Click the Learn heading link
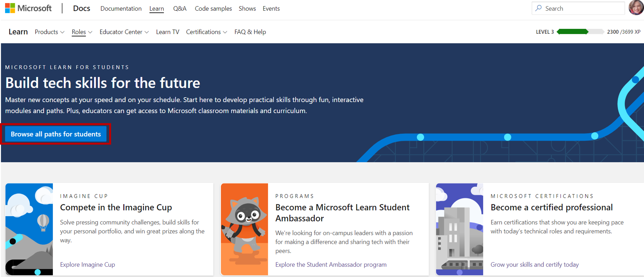 18,32
